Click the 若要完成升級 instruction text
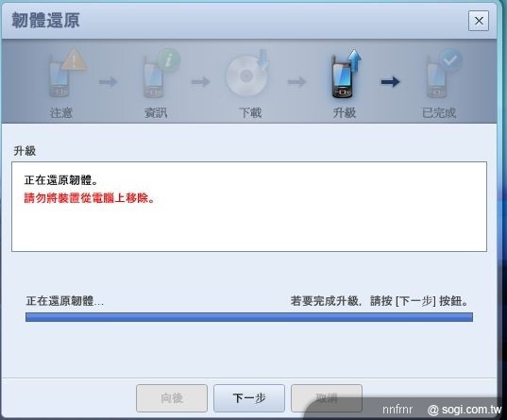This screenshot has width=507, height=420. click(380, 301)
